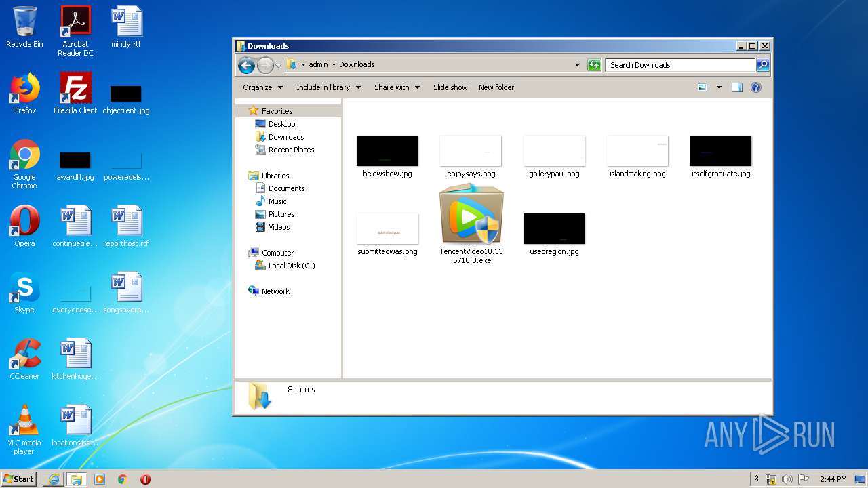Click Downloads in address breadcrumb

click(x=357, y=65)
